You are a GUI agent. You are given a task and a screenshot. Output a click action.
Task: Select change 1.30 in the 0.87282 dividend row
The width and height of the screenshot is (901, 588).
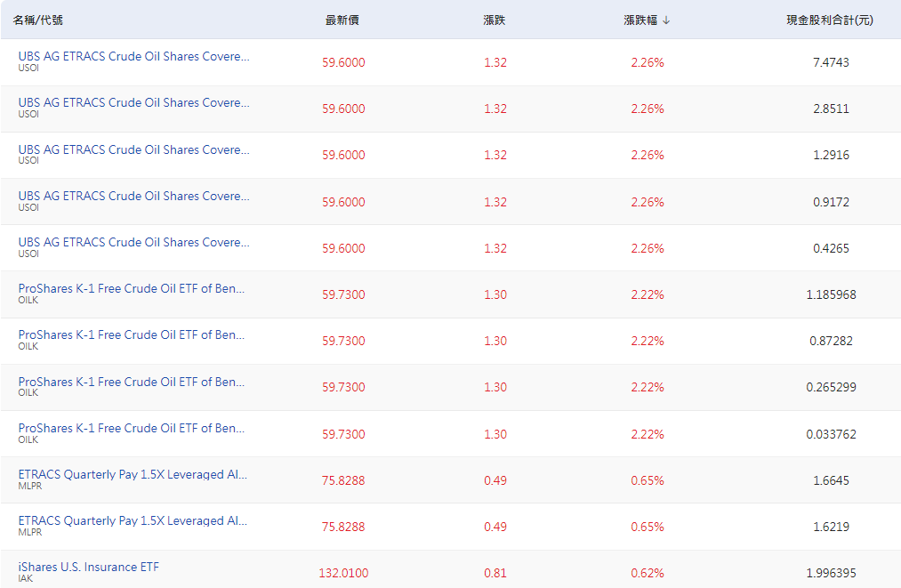pyautogui.click(x=495, y=341)
